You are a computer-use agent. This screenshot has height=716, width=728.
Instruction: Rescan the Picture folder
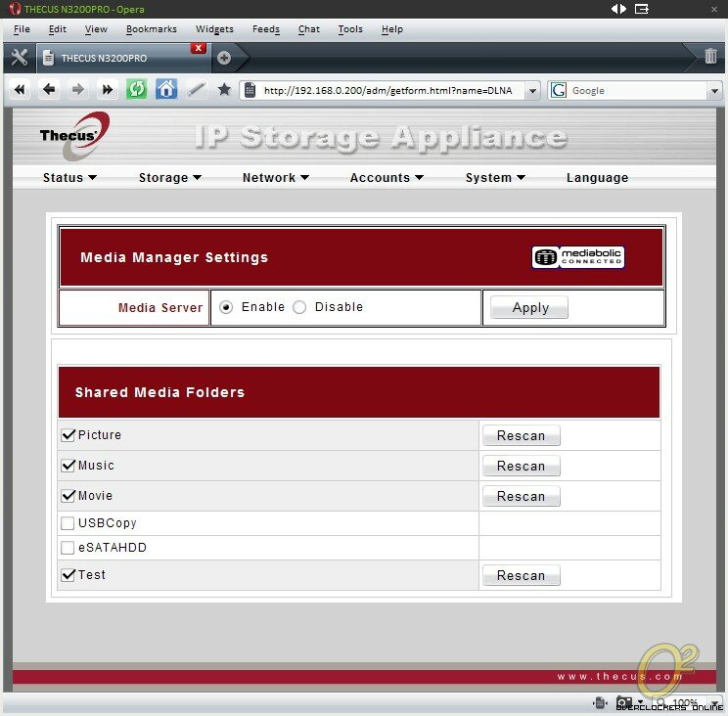click(x=521, y=435)
